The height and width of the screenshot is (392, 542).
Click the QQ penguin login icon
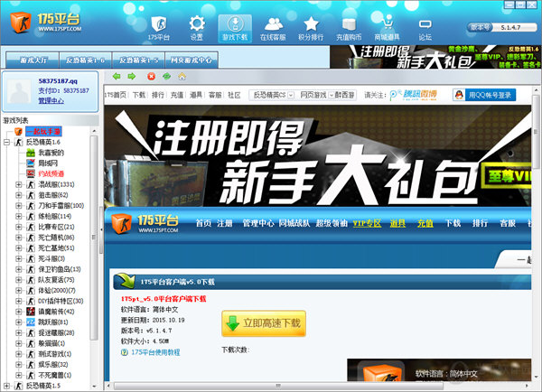point(459,95)
